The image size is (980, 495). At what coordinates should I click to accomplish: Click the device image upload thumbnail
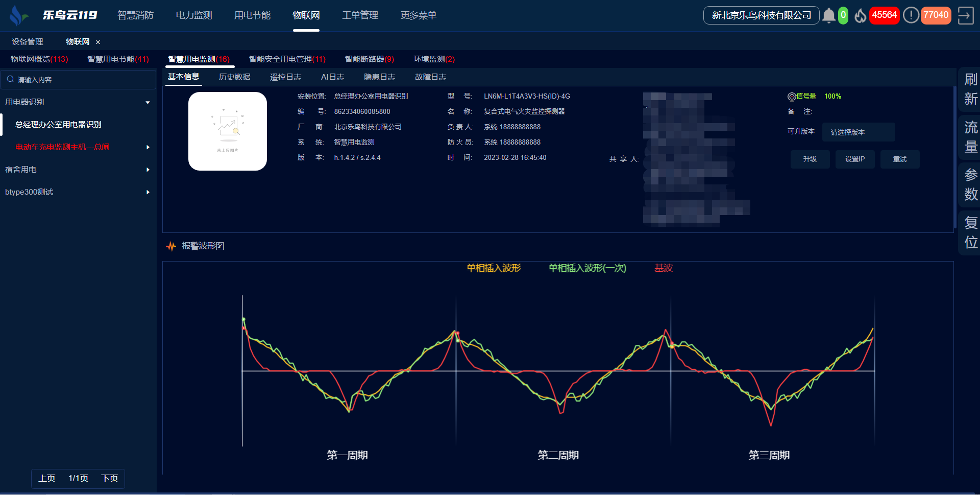click(x=228, y=131)
